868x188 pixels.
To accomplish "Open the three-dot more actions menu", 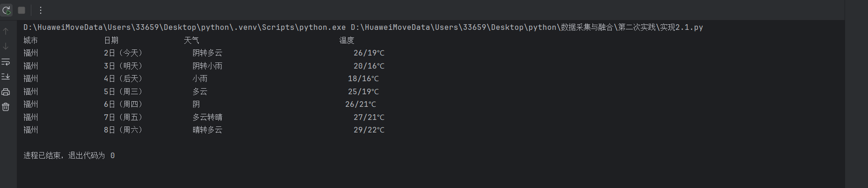I will [x=40, y=10].
